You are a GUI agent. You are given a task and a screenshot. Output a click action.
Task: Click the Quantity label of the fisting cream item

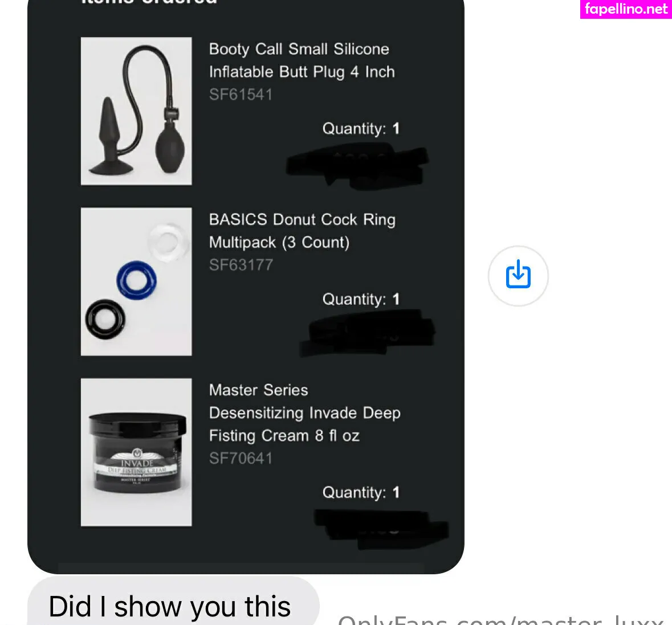click(x=361, y=492)
